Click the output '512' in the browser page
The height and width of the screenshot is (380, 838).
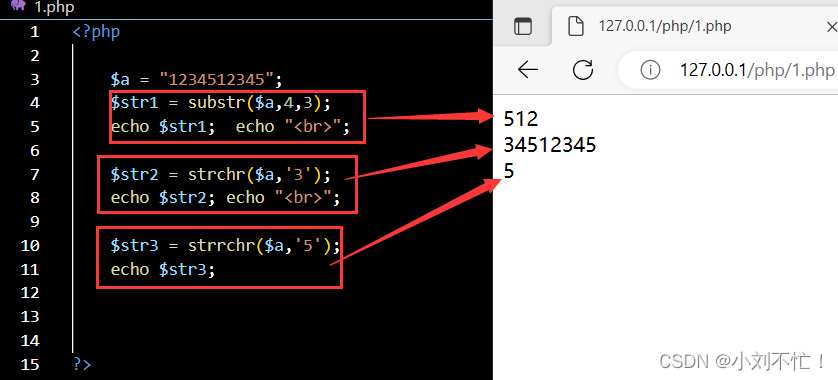pyautogui.click(x=521, y=119)
